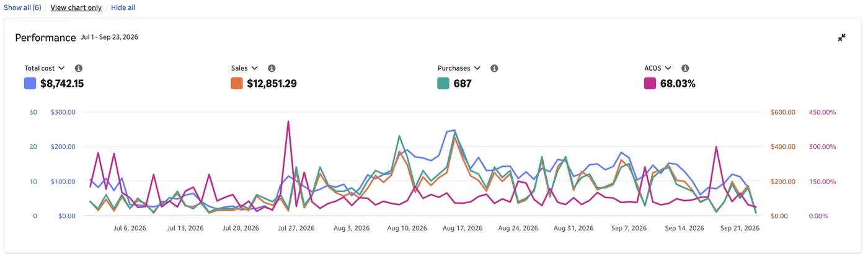Click the Jul 6, 2026 axis label

coord(130,228)
